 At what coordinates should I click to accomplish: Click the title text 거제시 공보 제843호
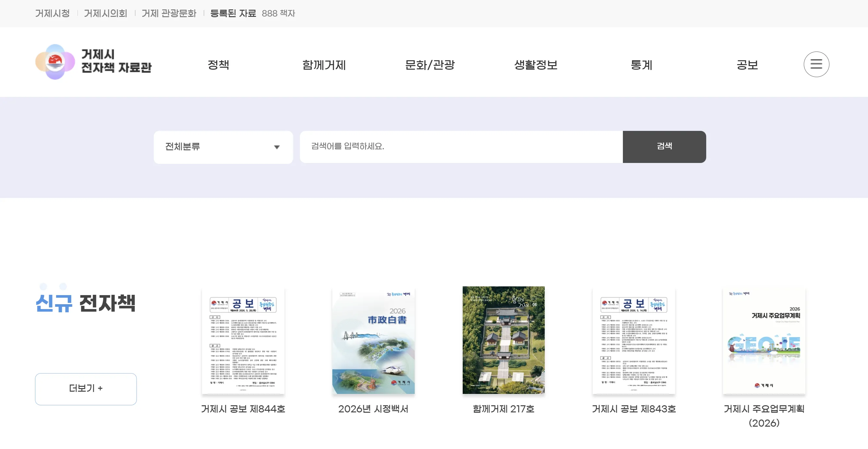634,409
